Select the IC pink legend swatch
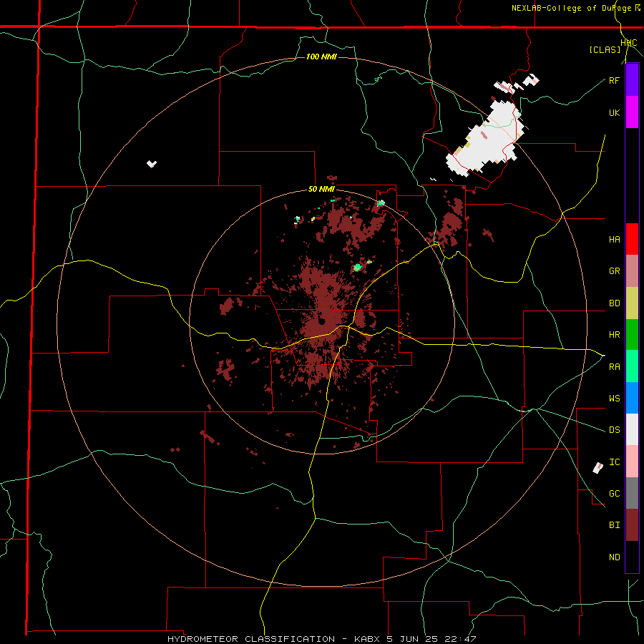The height and width of the screenshot is (644, 644). click(x=632, y=462)
